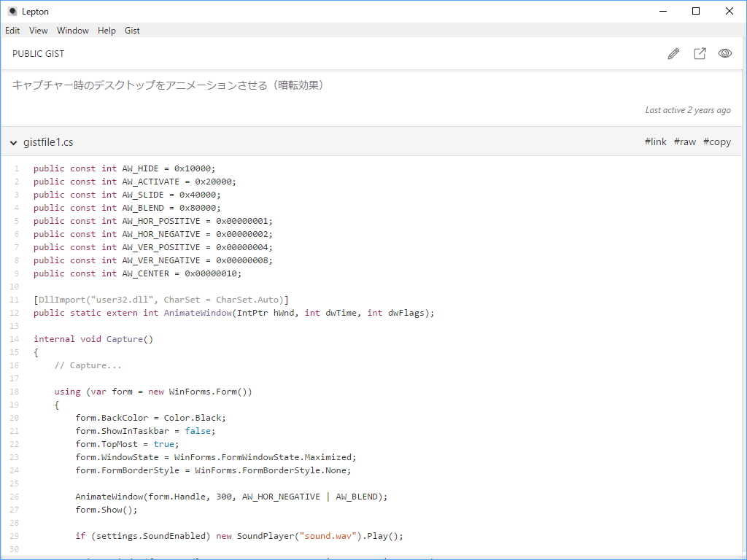View raw gist via #raw link
The height and width of the screenshot is (560, 747).
(684, 141)
